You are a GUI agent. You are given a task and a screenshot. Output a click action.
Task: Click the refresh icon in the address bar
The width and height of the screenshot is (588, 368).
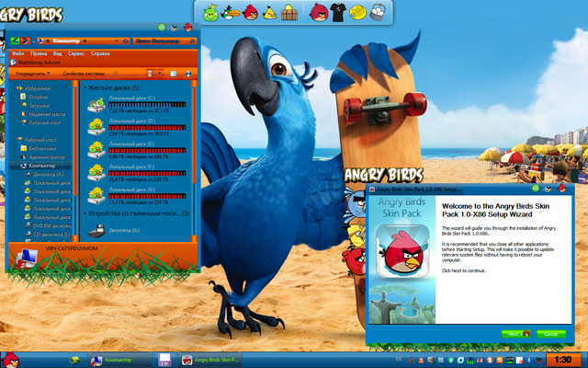[x=126, y=40]
